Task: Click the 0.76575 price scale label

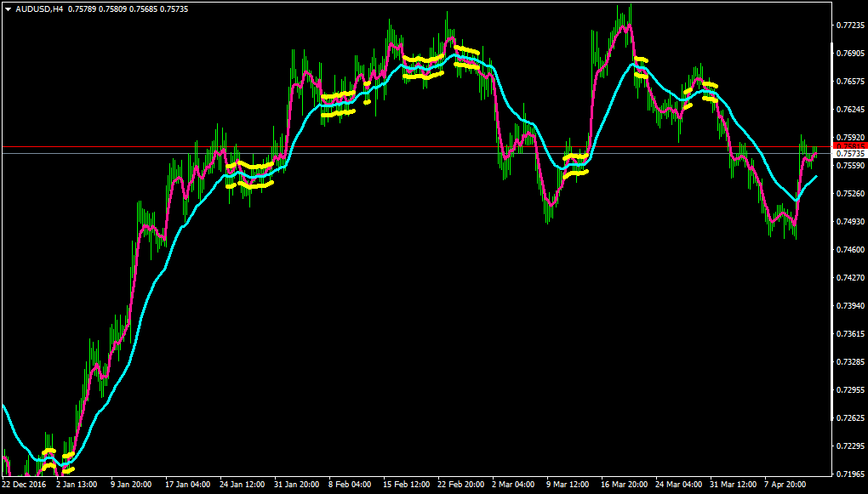Action: [850, 82]
